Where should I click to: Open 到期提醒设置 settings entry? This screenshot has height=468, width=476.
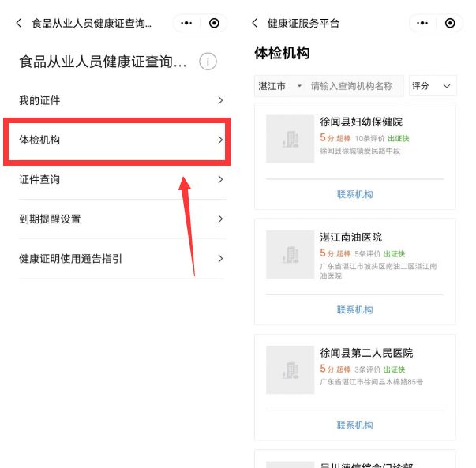click(x=118, y=219)
